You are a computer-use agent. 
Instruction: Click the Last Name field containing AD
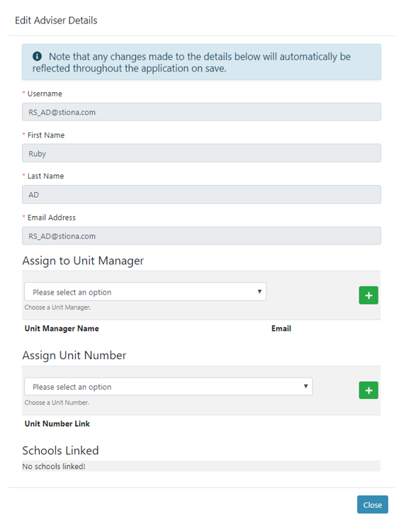coord(201,194)
